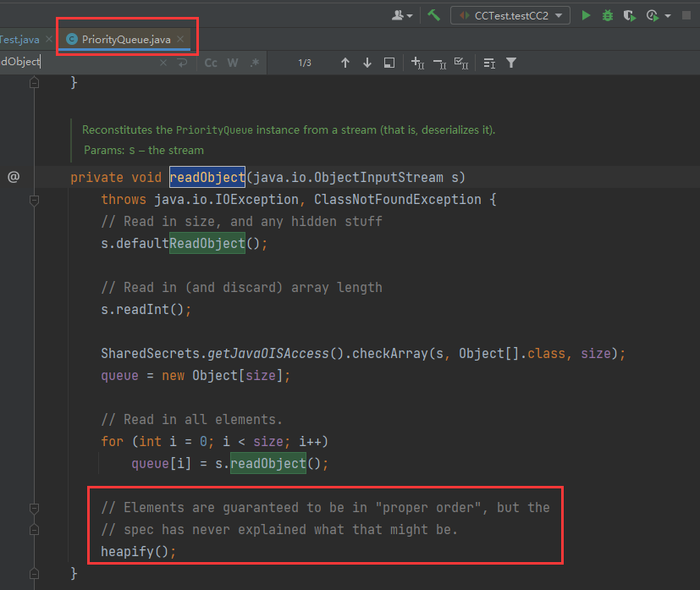This screenshot has width=700, height=590.
Task: Click ClassNotFoundException in throws clause
Action: (397, 200)
